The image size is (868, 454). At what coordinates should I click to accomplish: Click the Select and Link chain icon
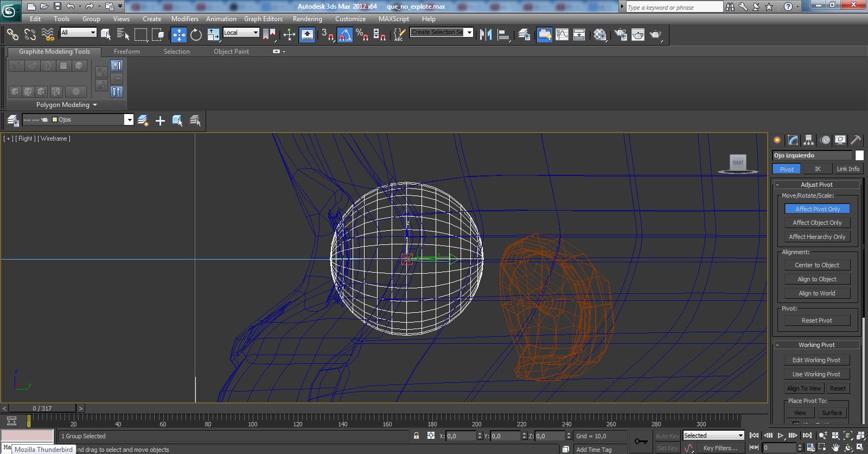pos(12,35)
